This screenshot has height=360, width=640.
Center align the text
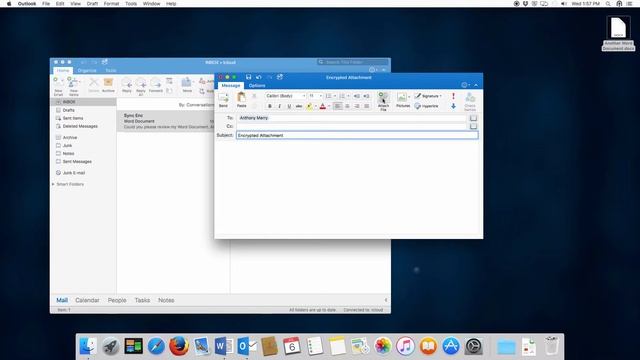(347, 106)
